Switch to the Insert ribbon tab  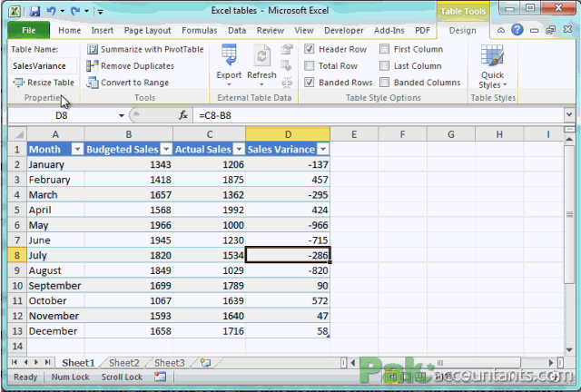pyautogui.click(x=103, y=30)
